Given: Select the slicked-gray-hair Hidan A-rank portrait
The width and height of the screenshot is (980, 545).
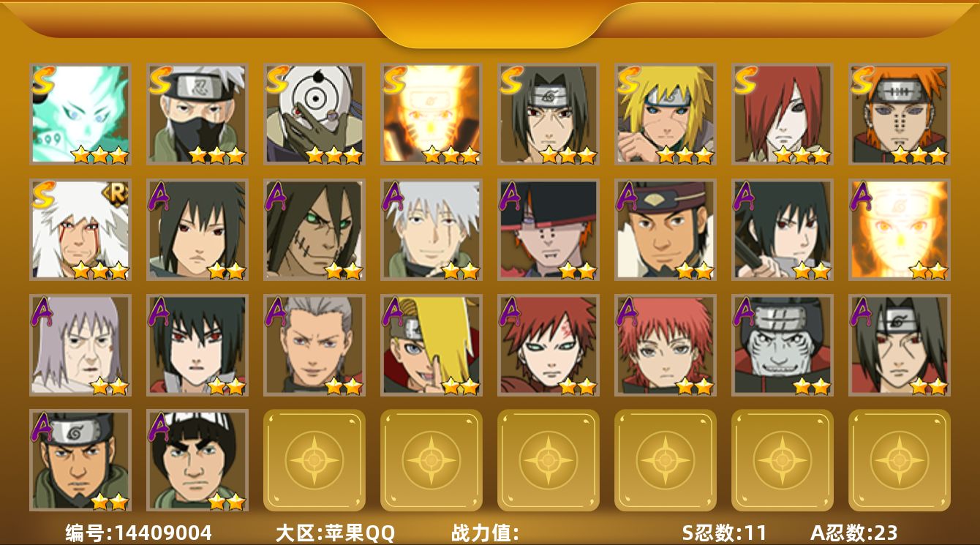Looking at the screenshot, I should tap(314, 345).
